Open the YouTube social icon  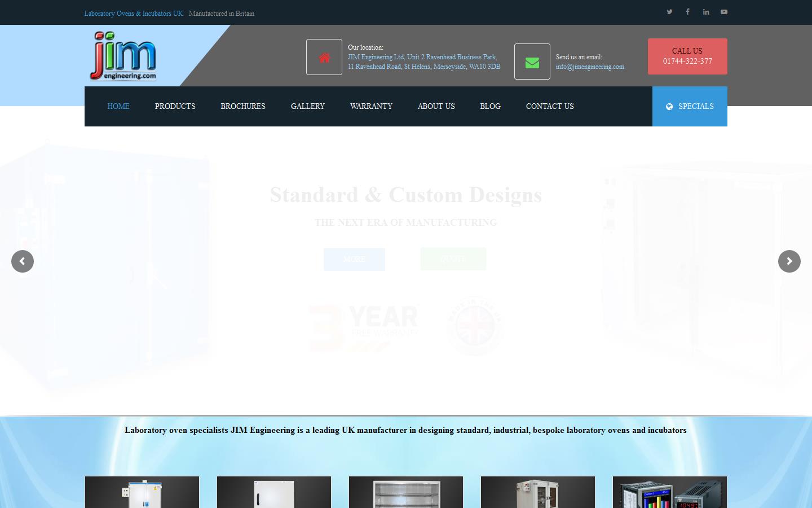pos(723,11)
